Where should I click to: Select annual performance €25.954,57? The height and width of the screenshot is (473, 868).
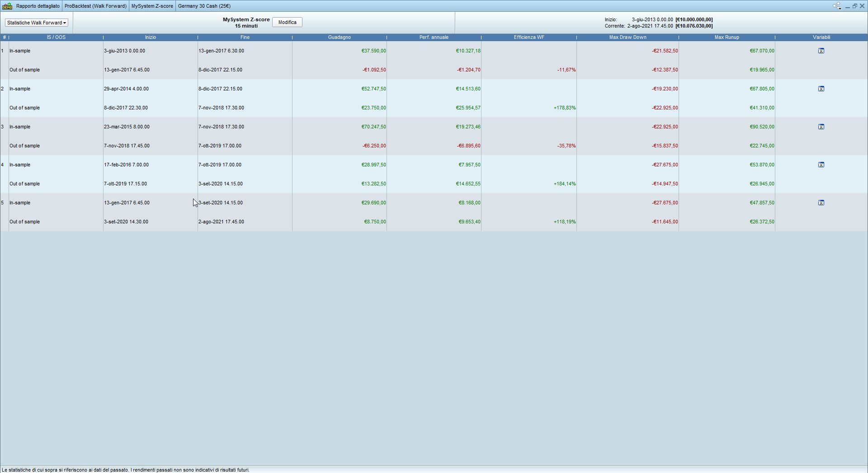tap(468, 108)
